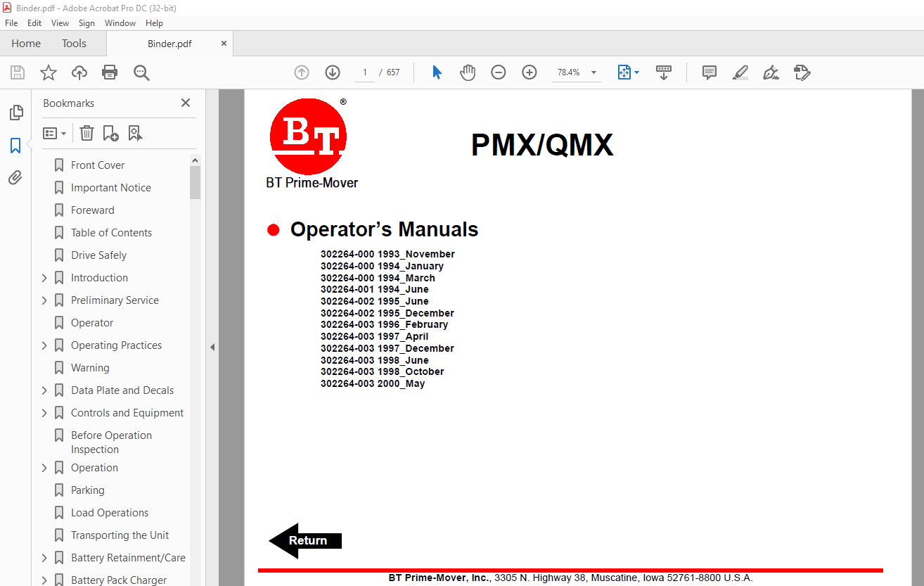Image resolution: width=924 pixels, height=586 pixels.
Task: Click the upload to cloud icon
Action: pos(79,72)
